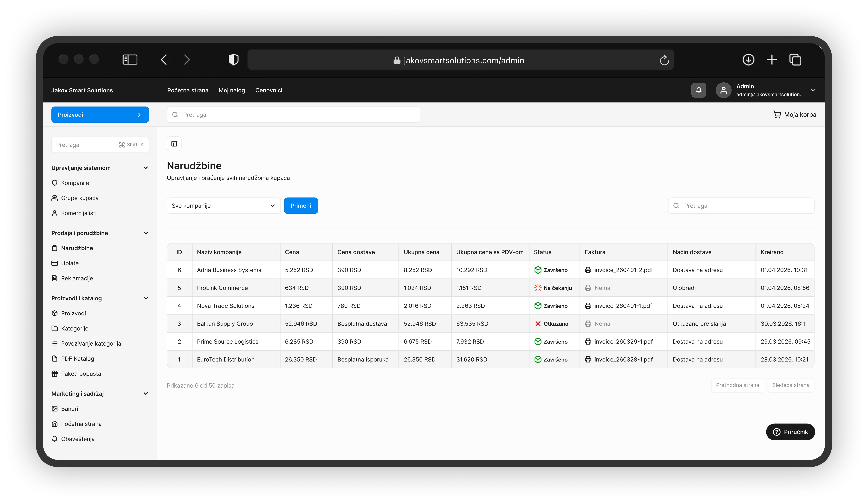Click printer icon for invoice_260401-2.pdf
868x503 pixels.
tap(588, 270)
